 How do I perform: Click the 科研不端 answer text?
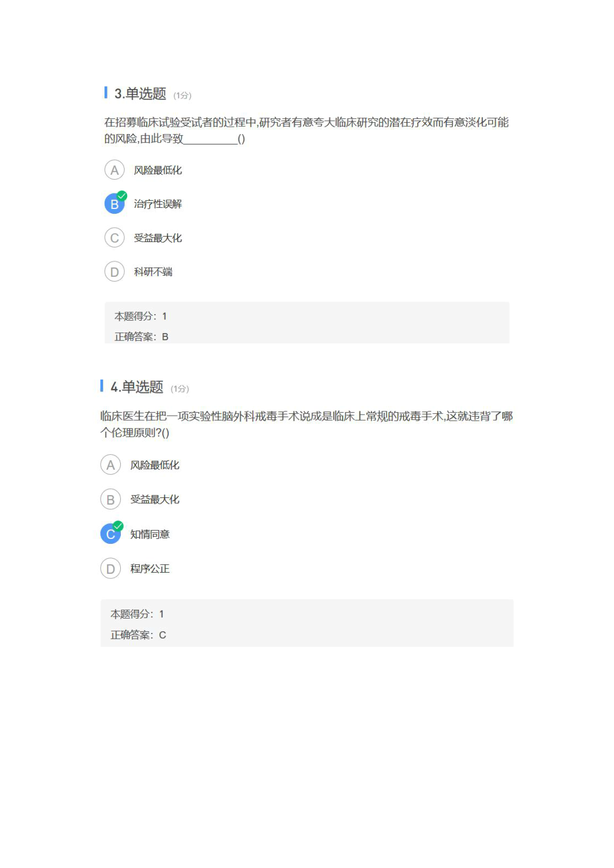tap(153, 272)
